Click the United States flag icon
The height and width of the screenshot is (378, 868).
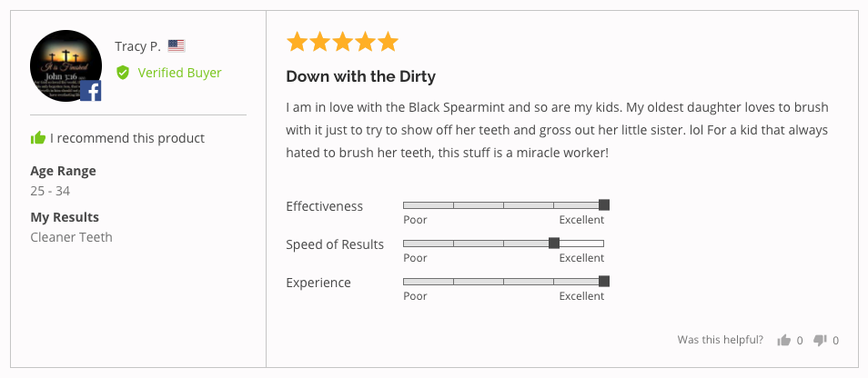point(176,45)
